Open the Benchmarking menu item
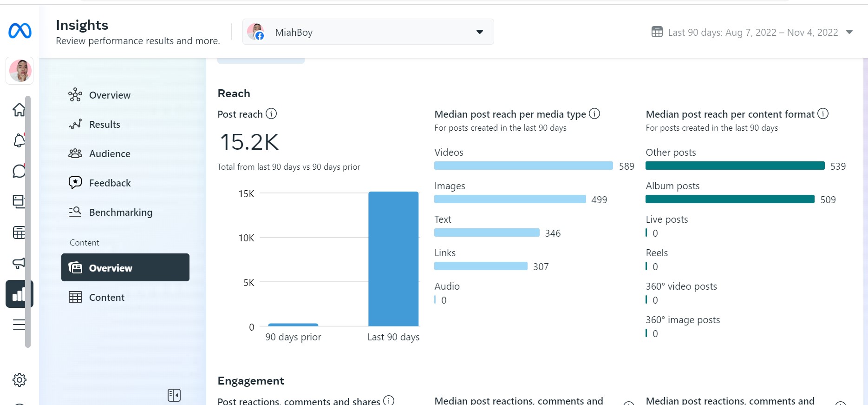 tap(125, 212)
